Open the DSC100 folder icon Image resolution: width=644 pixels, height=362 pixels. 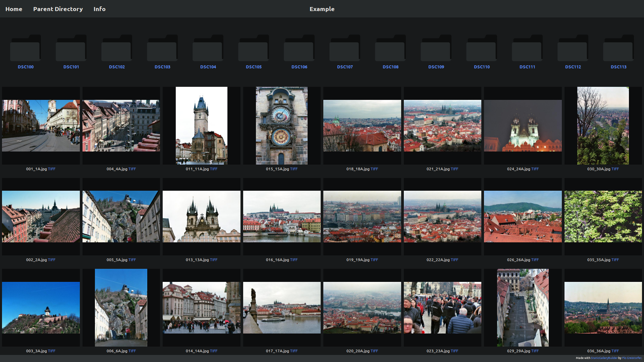tap(25, 48)
